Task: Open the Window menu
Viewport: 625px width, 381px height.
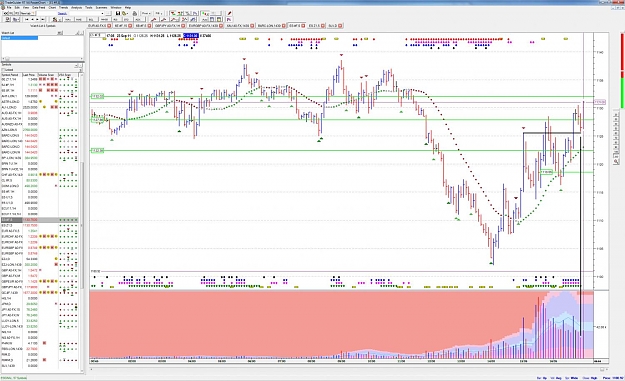Action: [116, 7]
